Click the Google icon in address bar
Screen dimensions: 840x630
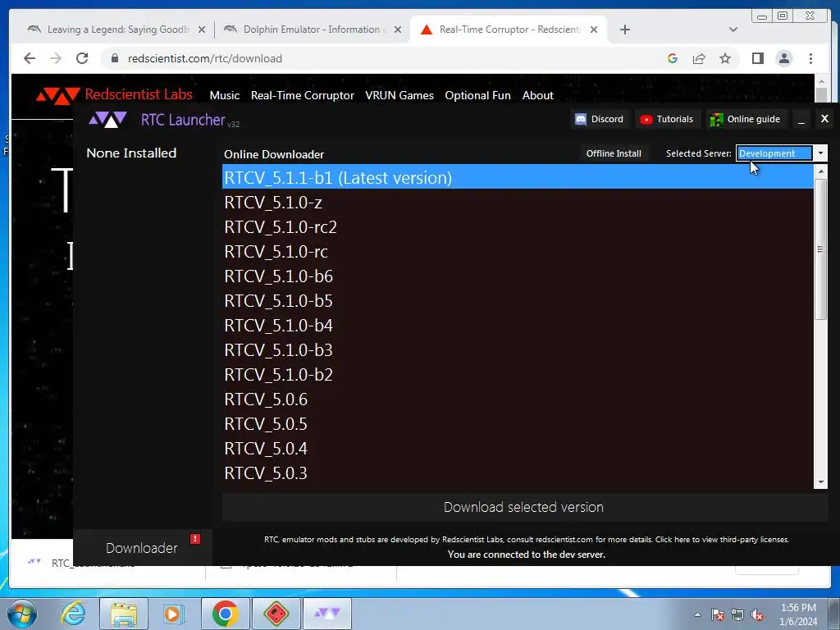[673, 58]
